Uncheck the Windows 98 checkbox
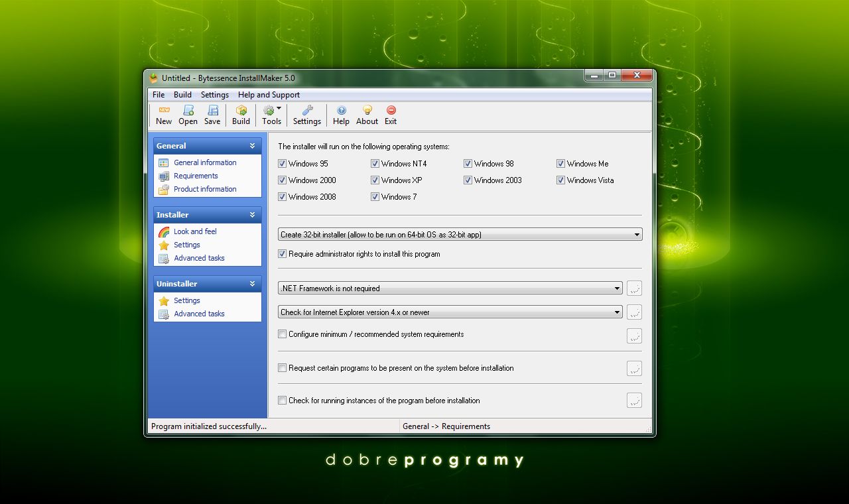Image resolution: width=849 pixels, height=504 pixels. tap(468, 164)
